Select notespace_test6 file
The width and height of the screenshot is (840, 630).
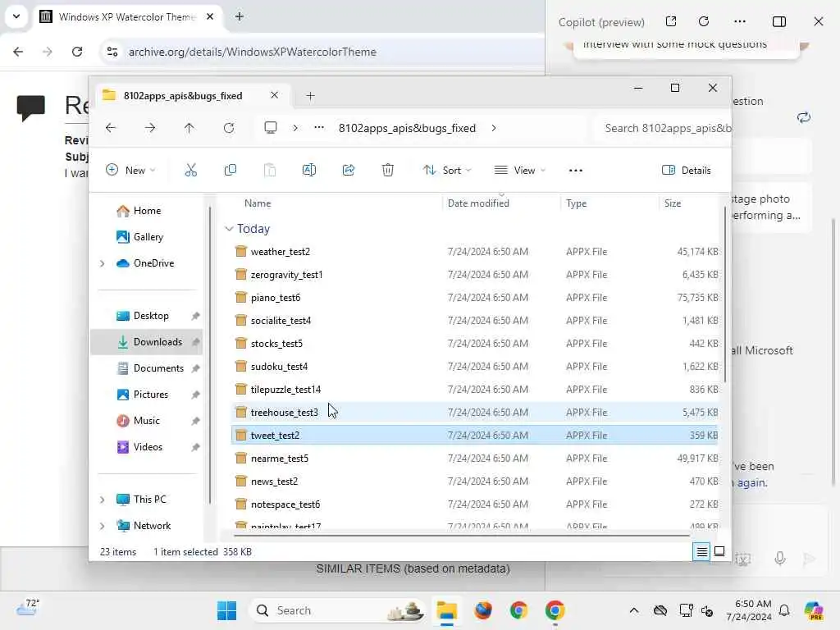(x=475, y=504)
